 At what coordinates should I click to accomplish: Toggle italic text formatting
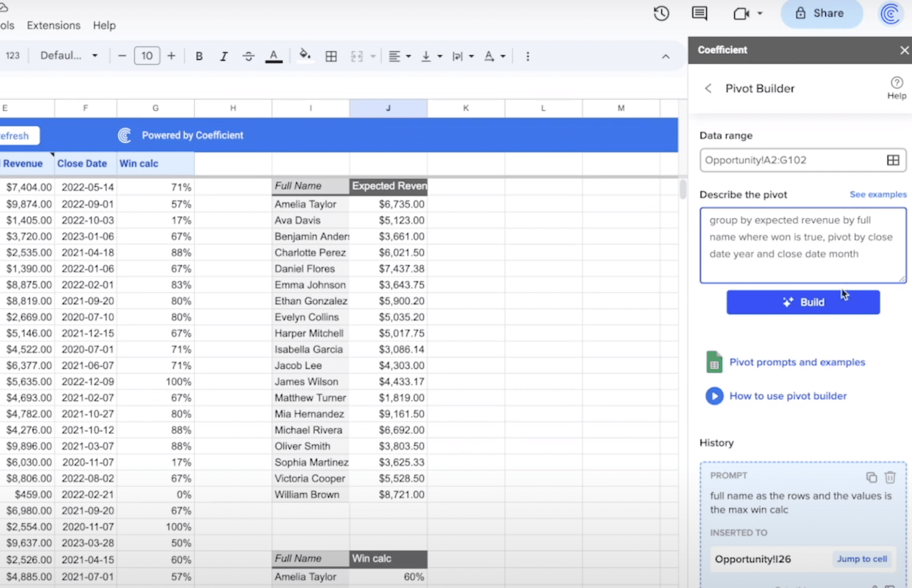(224, 56)
